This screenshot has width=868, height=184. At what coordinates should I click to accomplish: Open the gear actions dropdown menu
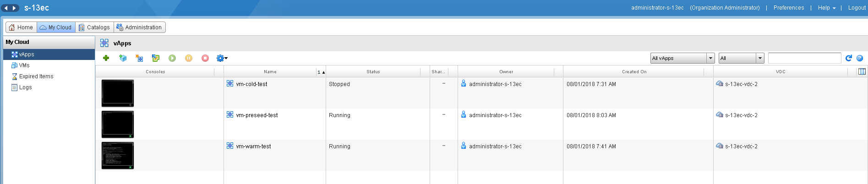222,58
